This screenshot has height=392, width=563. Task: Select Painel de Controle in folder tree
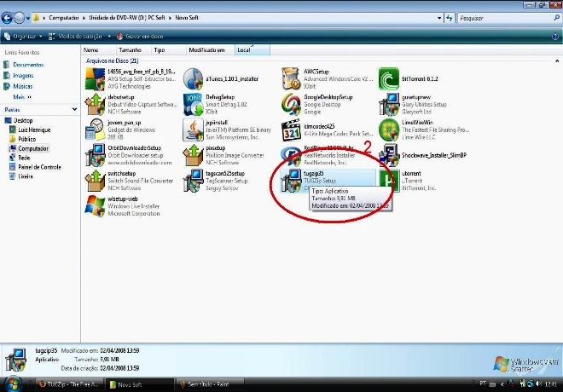pyautogui.click(x=38, y=166)
